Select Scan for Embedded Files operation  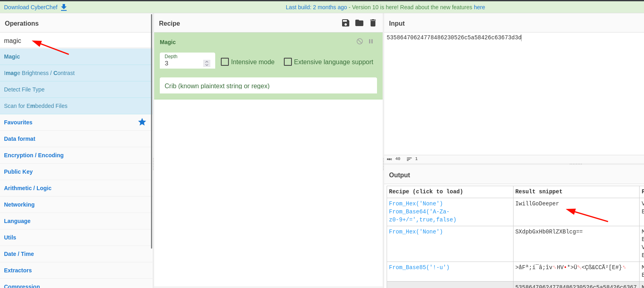pyautogui.click(x=76, y=106)
